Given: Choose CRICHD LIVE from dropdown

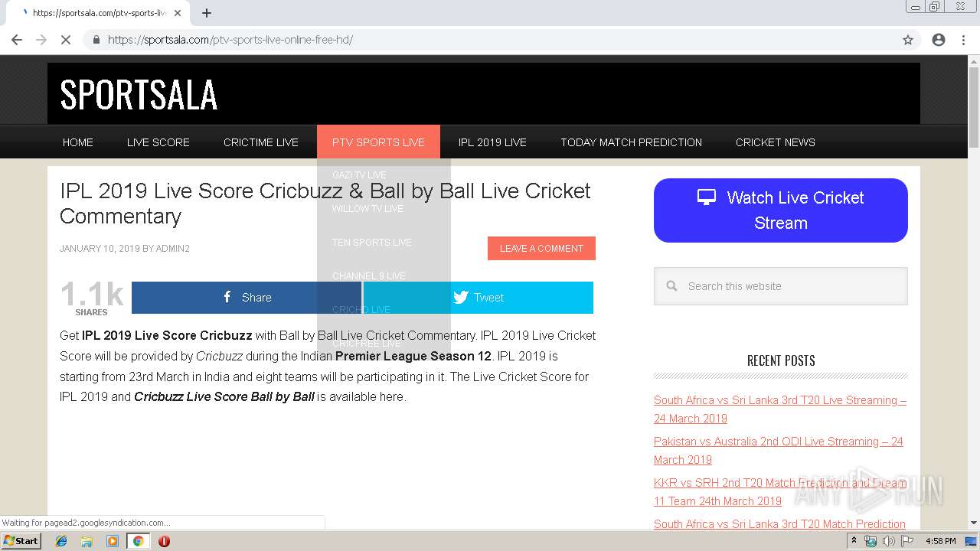Looking at the screenshot, I should click(x=361, y=310).
